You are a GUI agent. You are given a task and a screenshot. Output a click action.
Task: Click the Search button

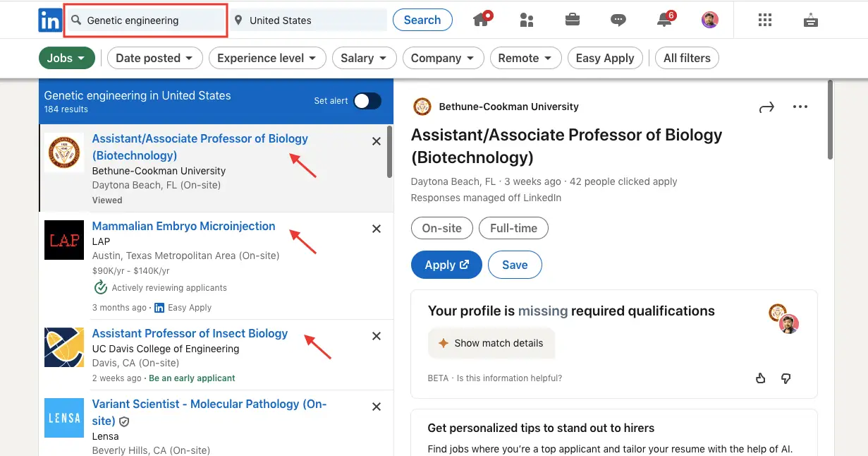point(422,20)
